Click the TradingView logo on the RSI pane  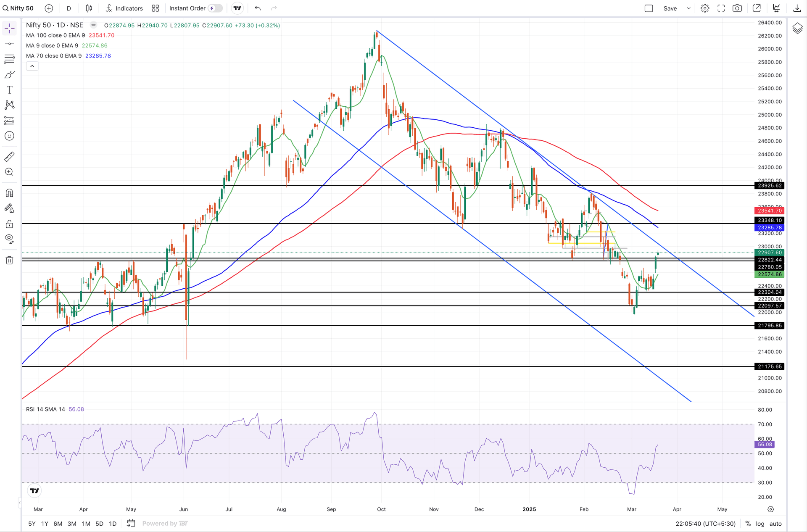click(x=34, y=491)
